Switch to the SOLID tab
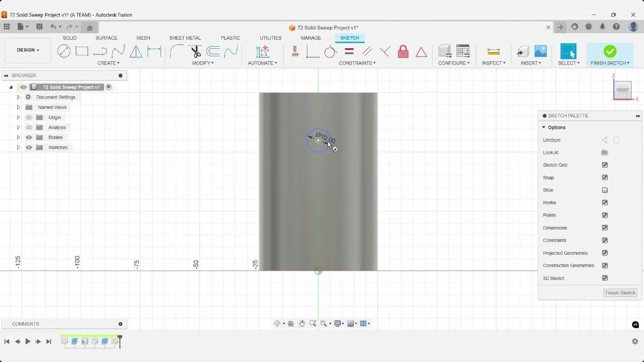This screenshot has width=644, height=362. [x=70, y=38]
